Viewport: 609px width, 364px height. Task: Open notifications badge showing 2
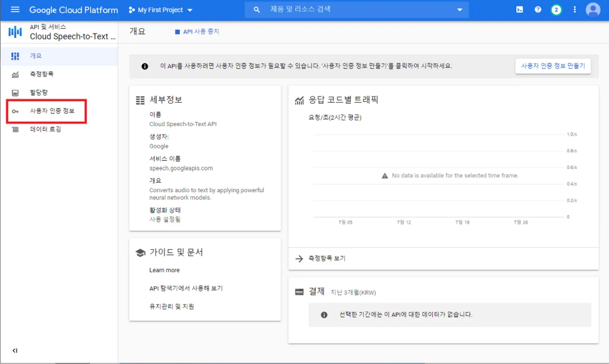click(x=556, y=9)
